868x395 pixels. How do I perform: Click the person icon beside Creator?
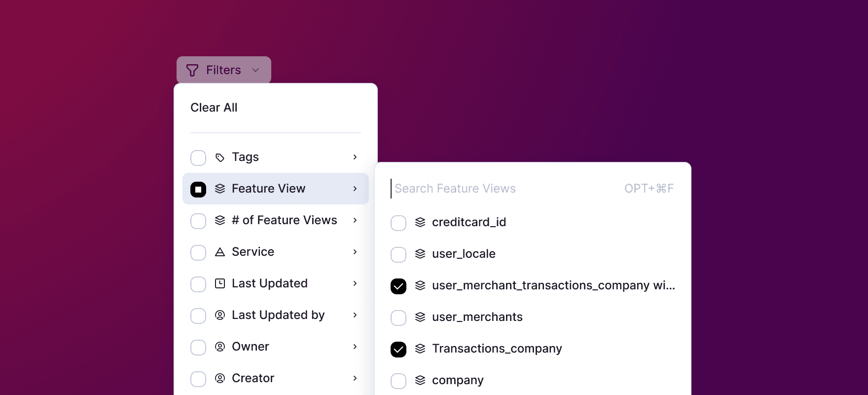(x=220, y=378)
